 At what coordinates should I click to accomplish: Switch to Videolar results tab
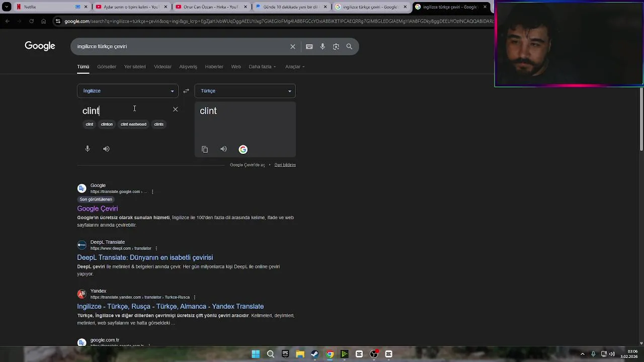click(x=163, y=66)
